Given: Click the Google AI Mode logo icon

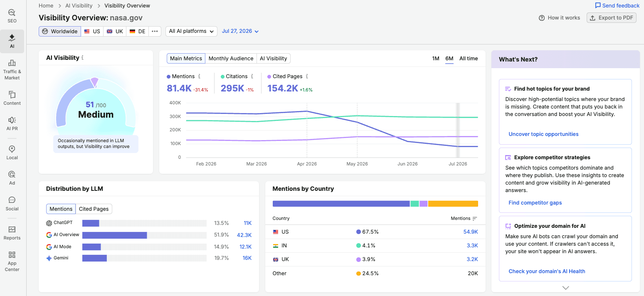Looking at the screenshot, I should (x=49, y=247).
